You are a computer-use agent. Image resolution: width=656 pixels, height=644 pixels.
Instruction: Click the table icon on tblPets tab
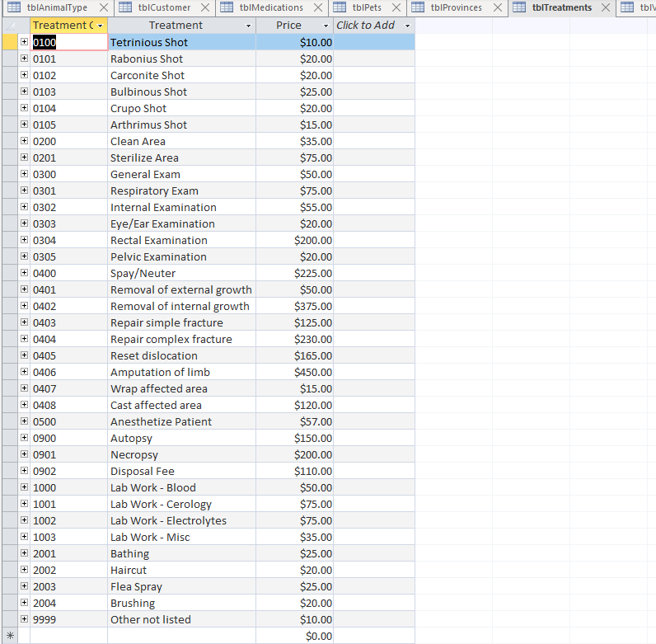pos(340,7)
